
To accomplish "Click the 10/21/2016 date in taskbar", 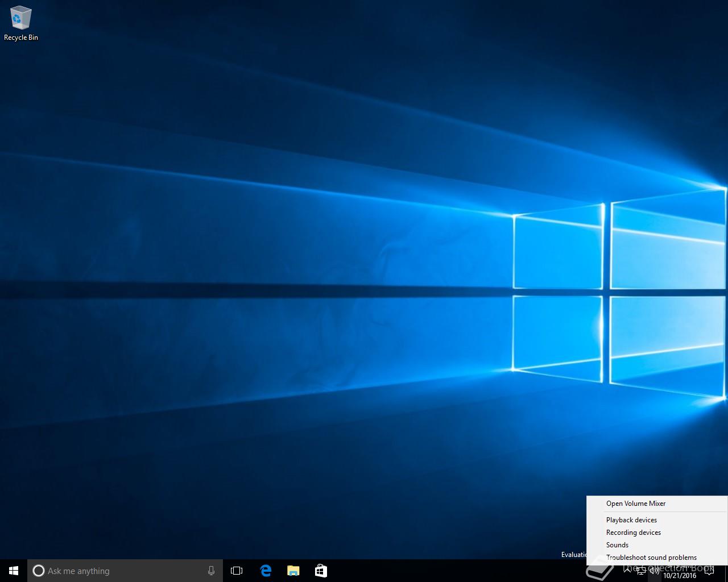I will 680,575.
